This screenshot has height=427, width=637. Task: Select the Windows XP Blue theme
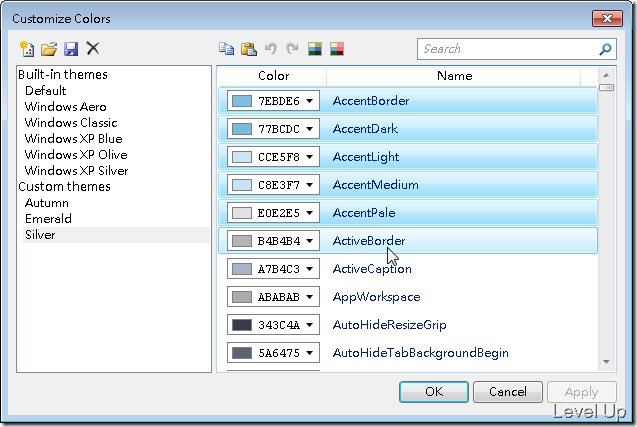[73, 139]
